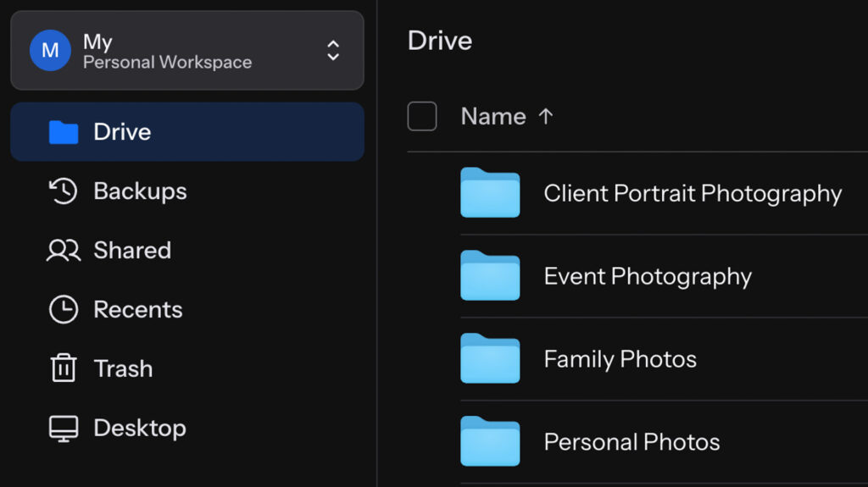Screen dimensions: 868x487
Task: Select the Family Photos folder name
Action: [620, 360]
